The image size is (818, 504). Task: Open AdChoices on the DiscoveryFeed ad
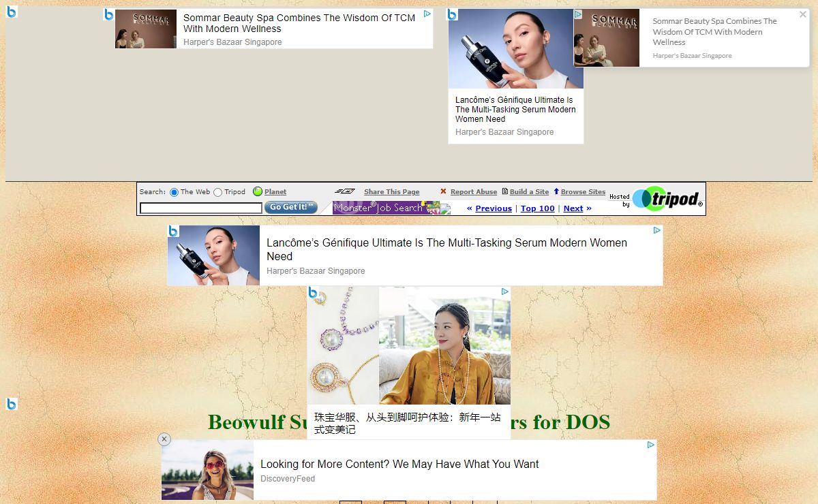click(651, 445)
